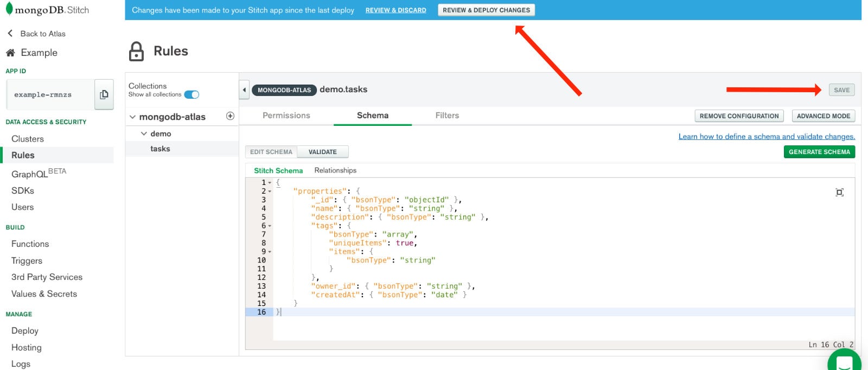Switch to the Schema tab
Screen dimensions: 868x370
point(373,116)
